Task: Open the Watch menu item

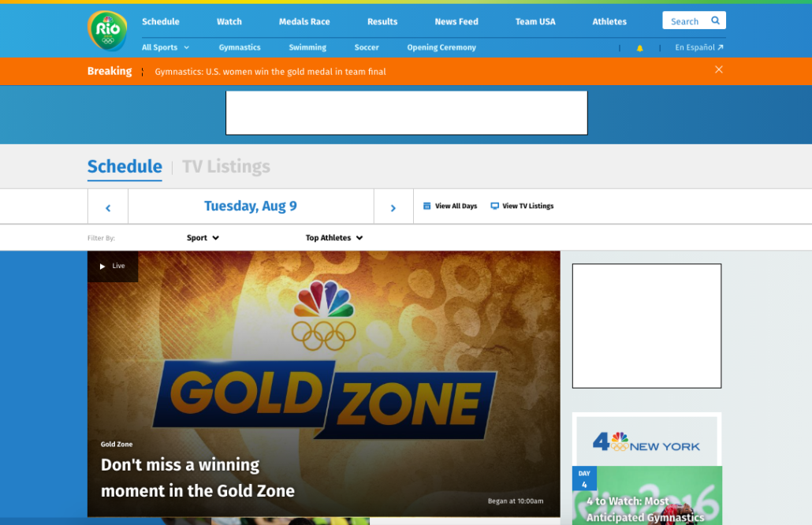Action: point(229,22)
